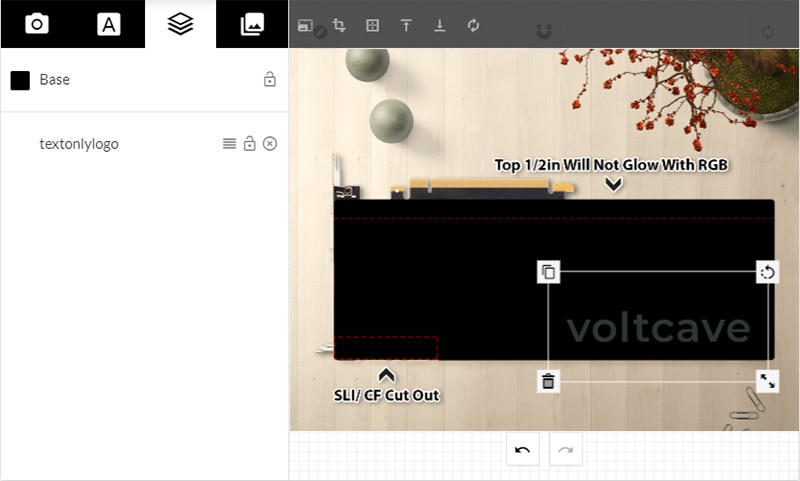Select the textonlylogo layer row
Screen dimensions: 800x481
[144, 144]
